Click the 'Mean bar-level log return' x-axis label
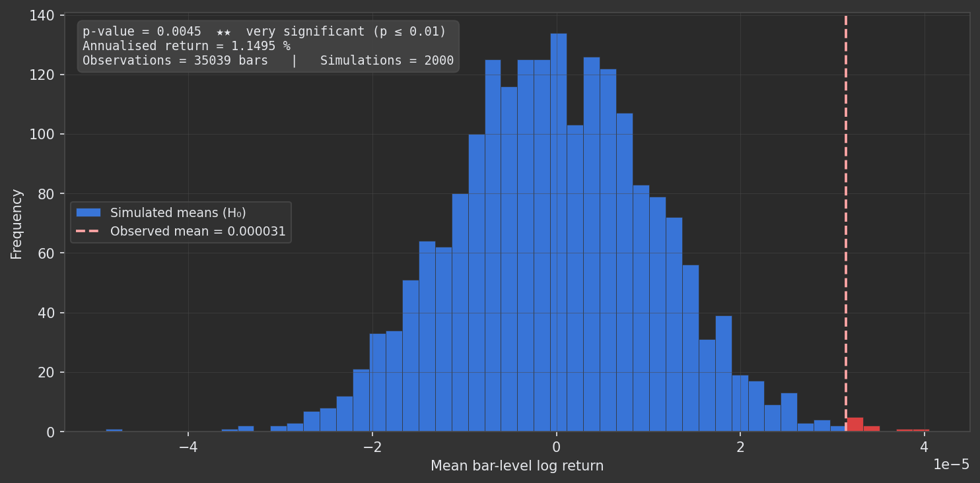980x483 pixels. tap(517, 466)
